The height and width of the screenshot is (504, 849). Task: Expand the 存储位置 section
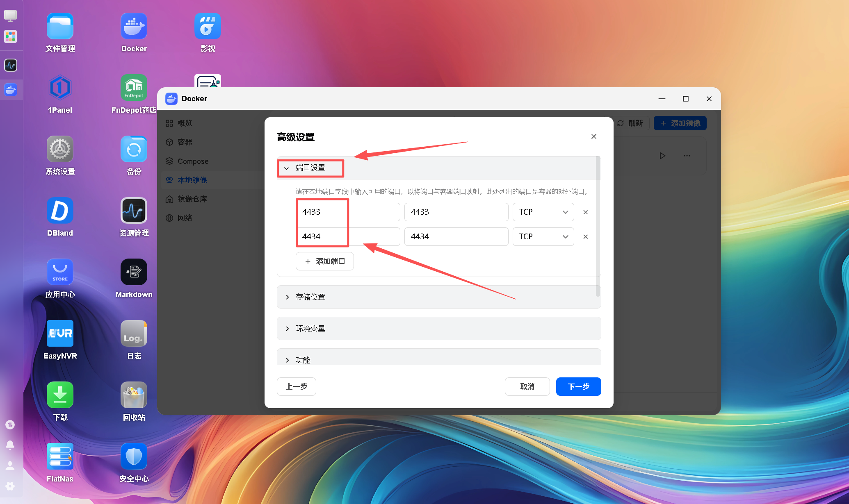click(439, 297)
